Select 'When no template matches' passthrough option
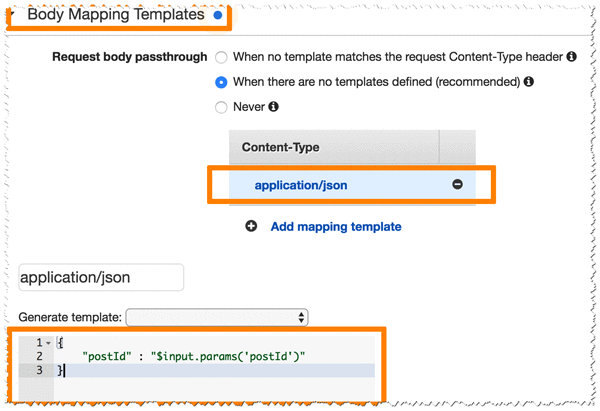 [221, 57]
